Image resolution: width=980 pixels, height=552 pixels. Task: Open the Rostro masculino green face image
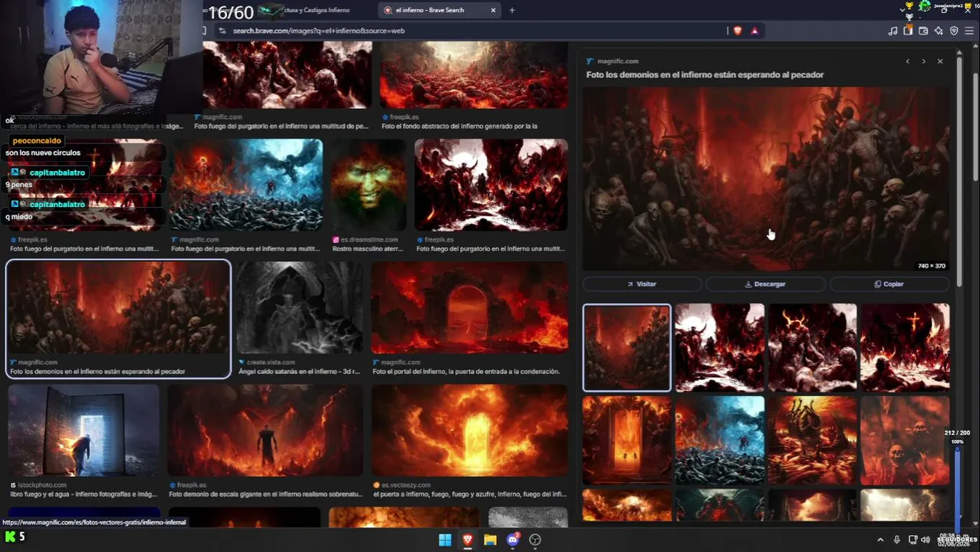coord(369,185)
